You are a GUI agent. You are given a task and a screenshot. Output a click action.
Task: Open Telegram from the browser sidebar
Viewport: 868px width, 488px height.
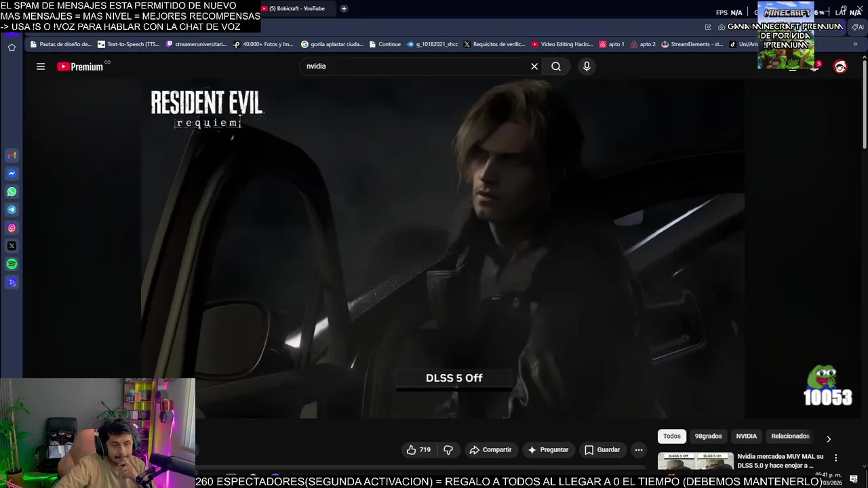click(12, 210)
